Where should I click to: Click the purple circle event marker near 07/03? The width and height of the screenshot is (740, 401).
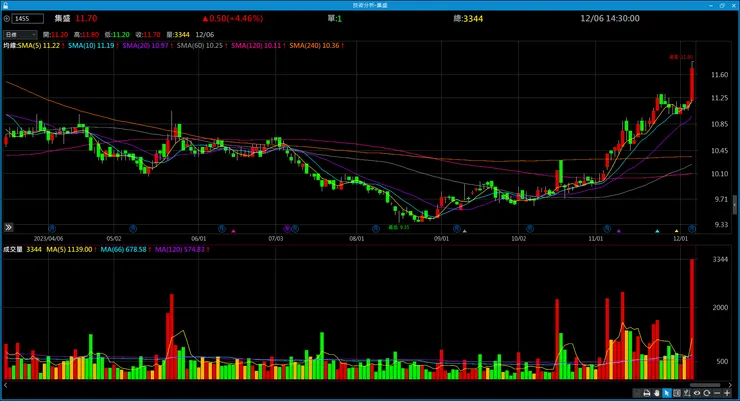pos(286,229)
